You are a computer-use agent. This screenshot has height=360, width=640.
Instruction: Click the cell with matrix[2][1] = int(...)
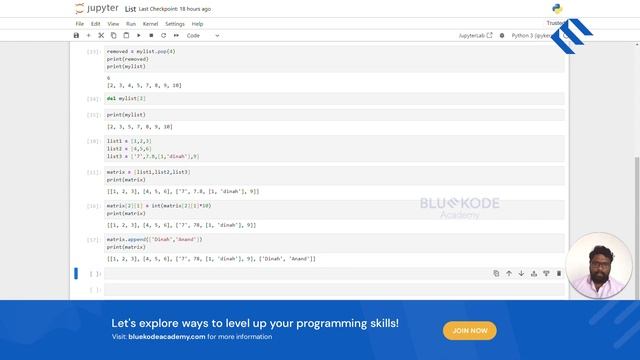[x=334, y=210]
